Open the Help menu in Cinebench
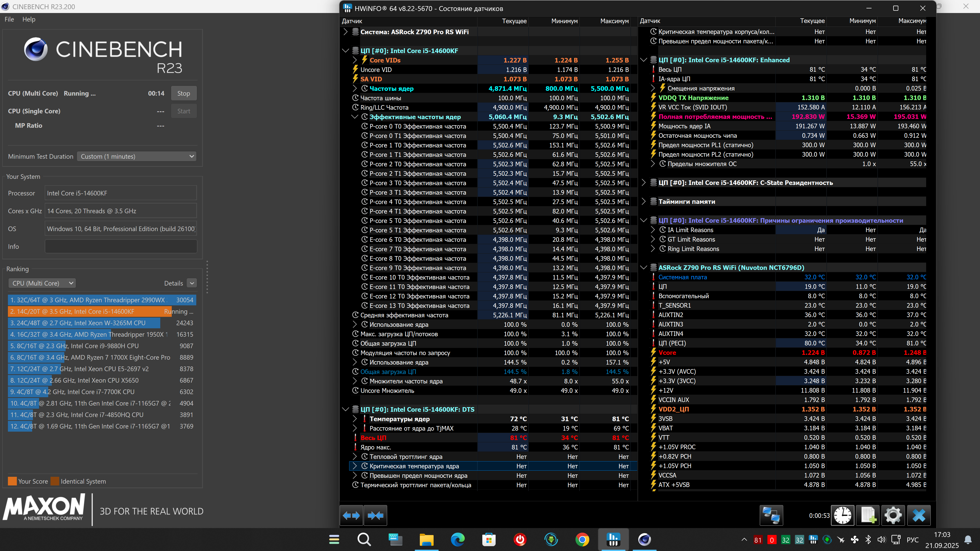The image size is (980, 551). (29, 19)
